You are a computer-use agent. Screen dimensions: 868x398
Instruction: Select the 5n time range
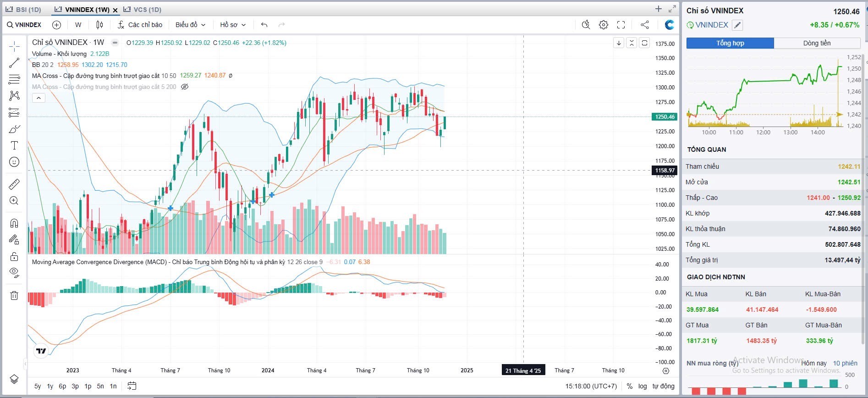pos(100,386)
